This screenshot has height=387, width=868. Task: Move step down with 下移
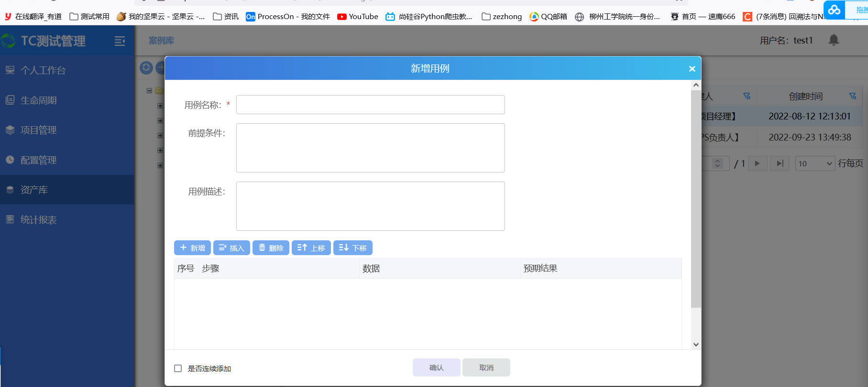[x=352, y=248]
